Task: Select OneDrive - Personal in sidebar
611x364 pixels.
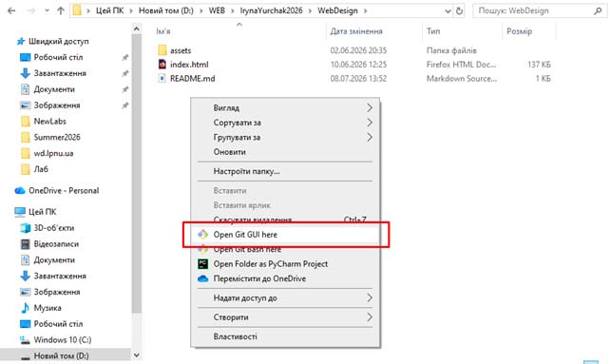Action: [x=64, y=191]
